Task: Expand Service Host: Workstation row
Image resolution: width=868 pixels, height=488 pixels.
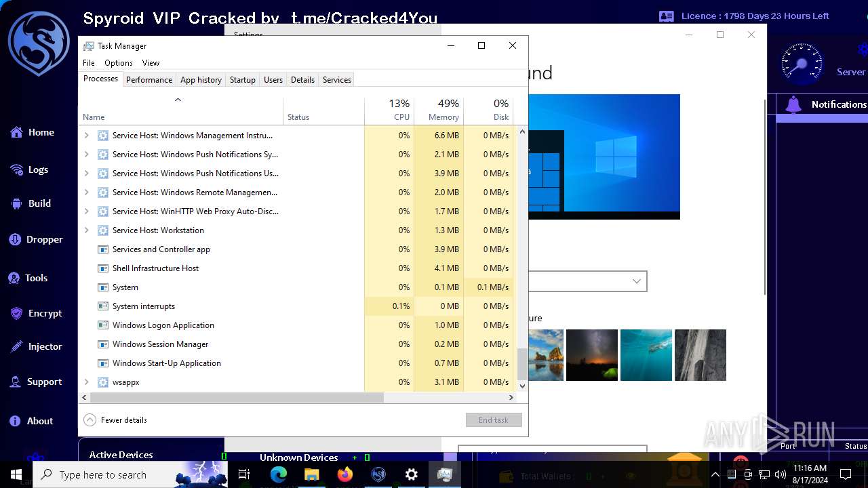Action: (86, 230)
